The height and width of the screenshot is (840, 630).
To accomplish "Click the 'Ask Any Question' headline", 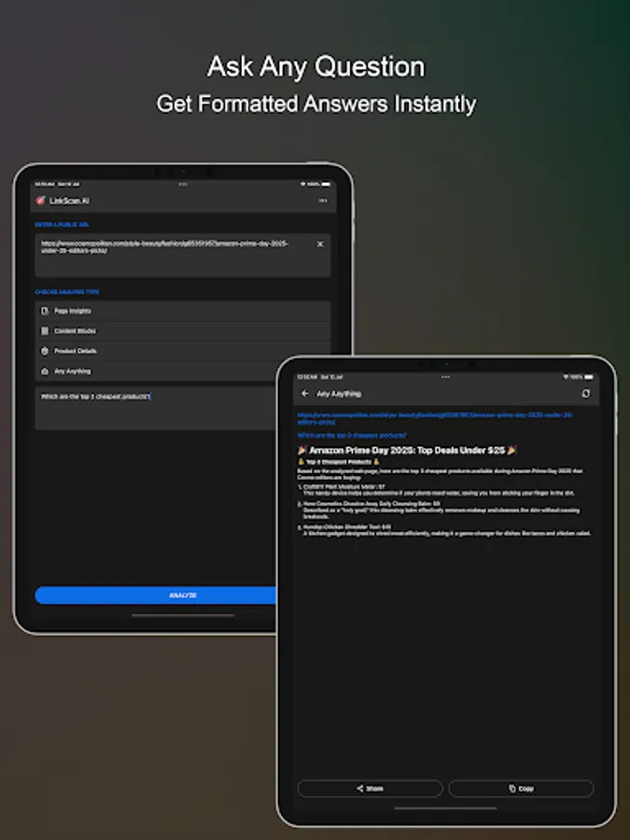I will point(316,67).
